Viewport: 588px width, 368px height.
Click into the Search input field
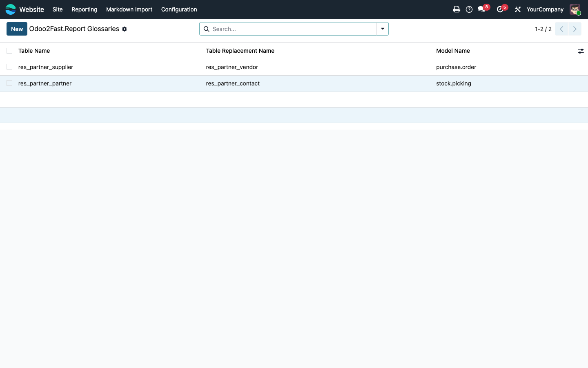point(293,29)
